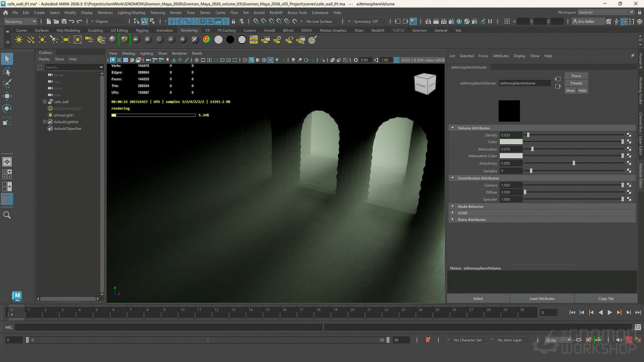Screen dimensions: 644x362
Task: Expand the cafe_wall node in Outliner
Action: point(45,102)
